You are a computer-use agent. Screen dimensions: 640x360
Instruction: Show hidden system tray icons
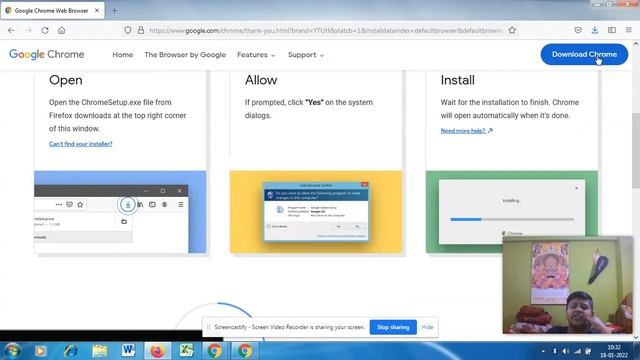[543, 351]
